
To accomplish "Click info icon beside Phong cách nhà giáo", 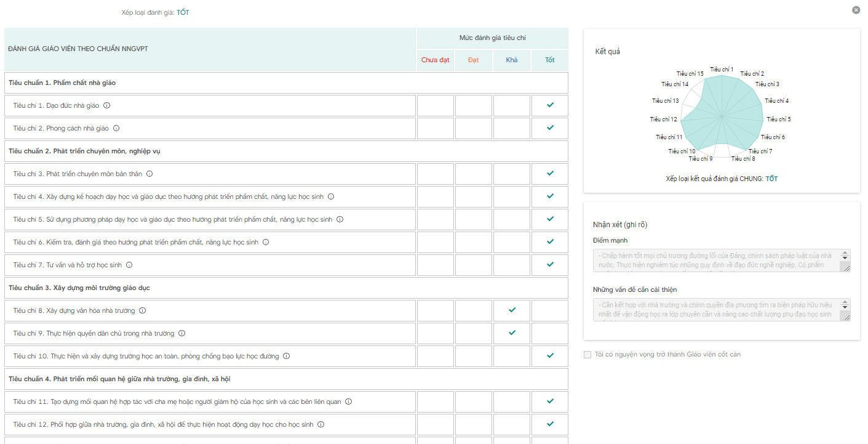I will coord(116,128).
